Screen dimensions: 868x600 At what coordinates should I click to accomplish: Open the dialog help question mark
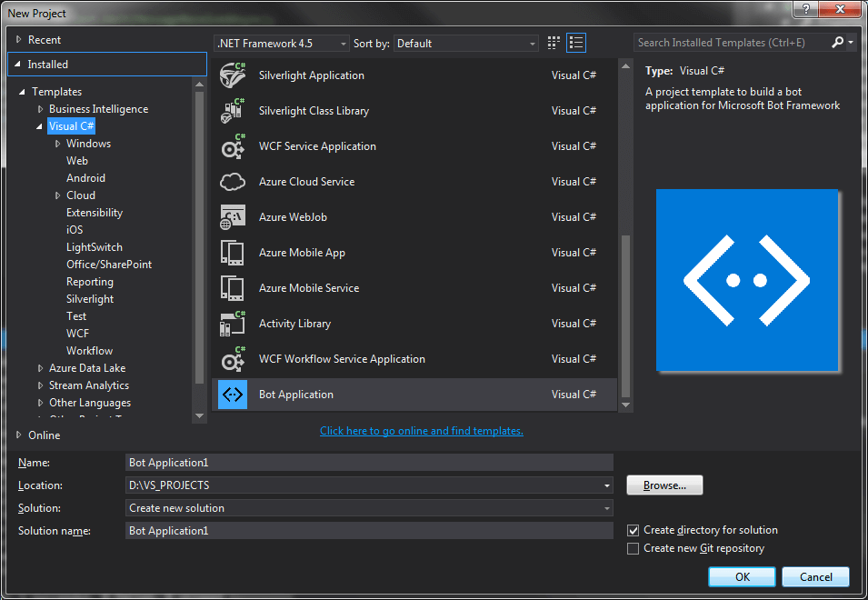806,9
